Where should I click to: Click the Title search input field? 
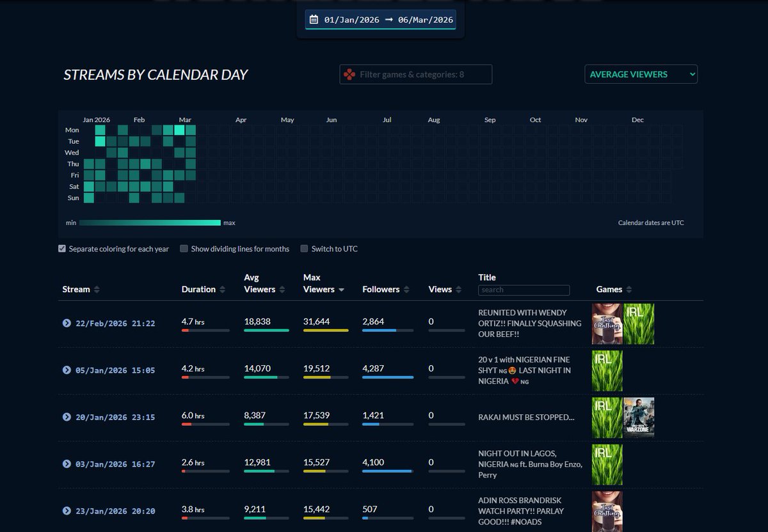point(524,290)
